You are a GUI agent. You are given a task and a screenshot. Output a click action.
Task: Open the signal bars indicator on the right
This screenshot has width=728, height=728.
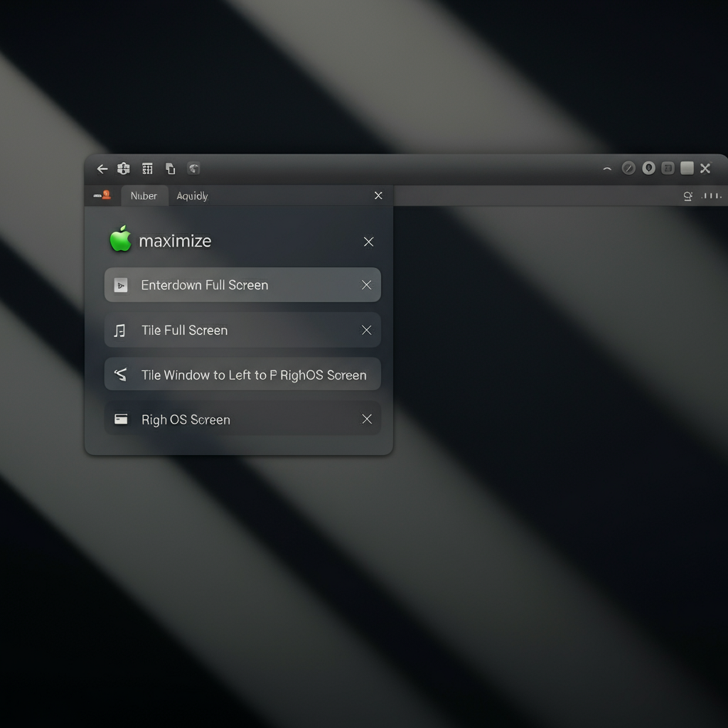tap(712, 196)
